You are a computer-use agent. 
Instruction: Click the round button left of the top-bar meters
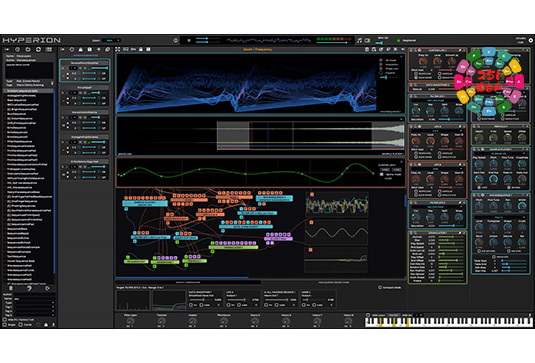tap(175, 40)
